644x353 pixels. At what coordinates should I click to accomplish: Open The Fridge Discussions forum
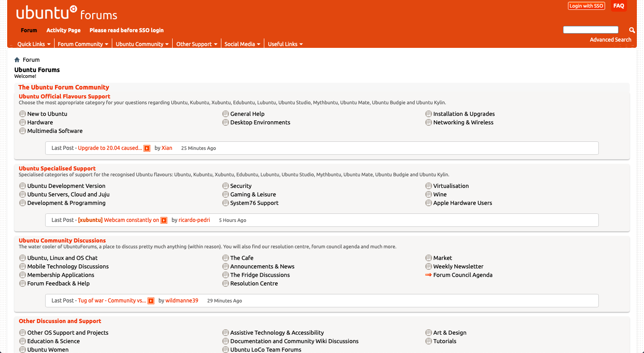[260, 275]
